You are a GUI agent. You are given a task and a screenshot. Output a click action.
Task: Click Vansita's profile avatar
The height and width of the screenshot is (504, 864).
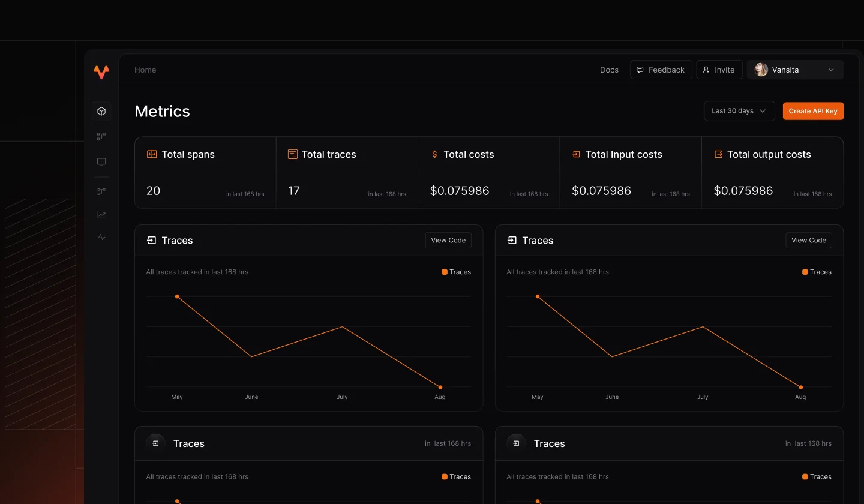(x=761, y=70)
